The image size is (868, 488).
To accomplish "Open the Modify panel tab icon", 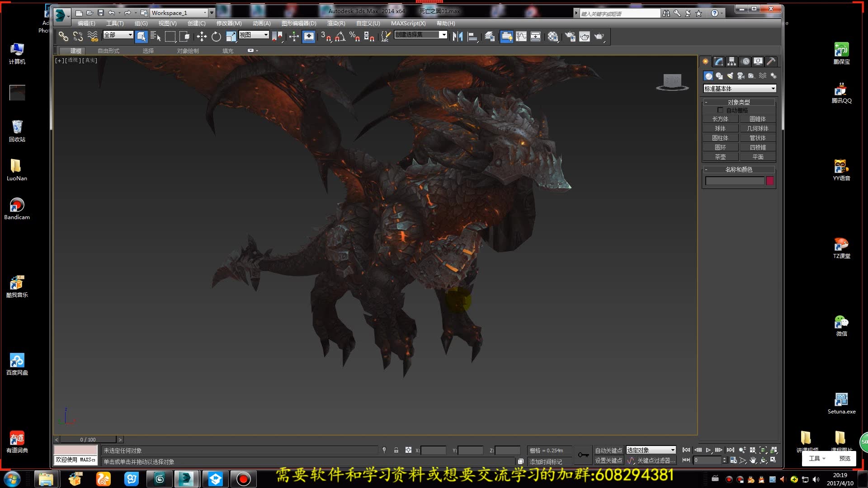I will click(x=718, y=61).
